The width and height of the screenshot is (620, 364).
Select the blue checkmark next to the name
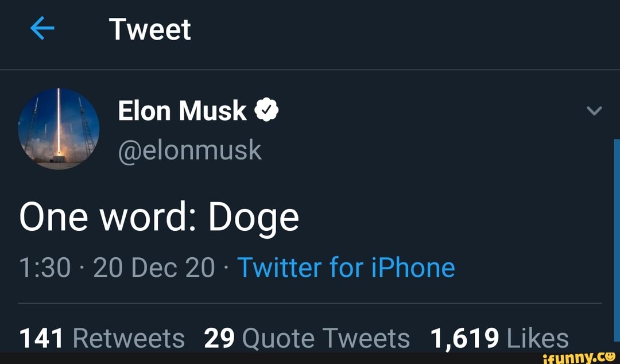[268, 110]
